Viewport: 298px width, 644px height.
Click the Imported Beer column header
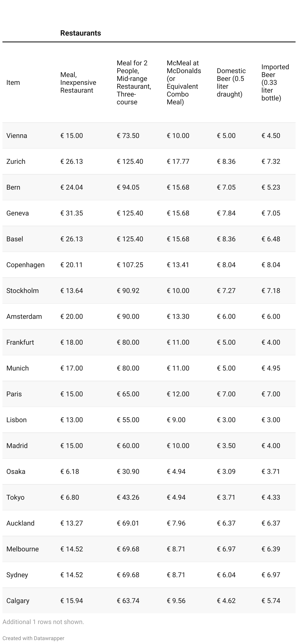275,82
